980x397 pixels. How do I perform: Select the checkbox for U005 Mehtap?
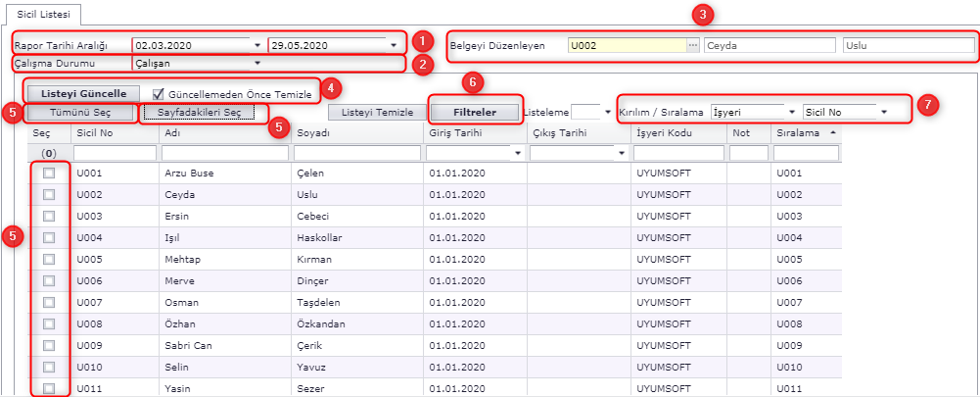49,260
